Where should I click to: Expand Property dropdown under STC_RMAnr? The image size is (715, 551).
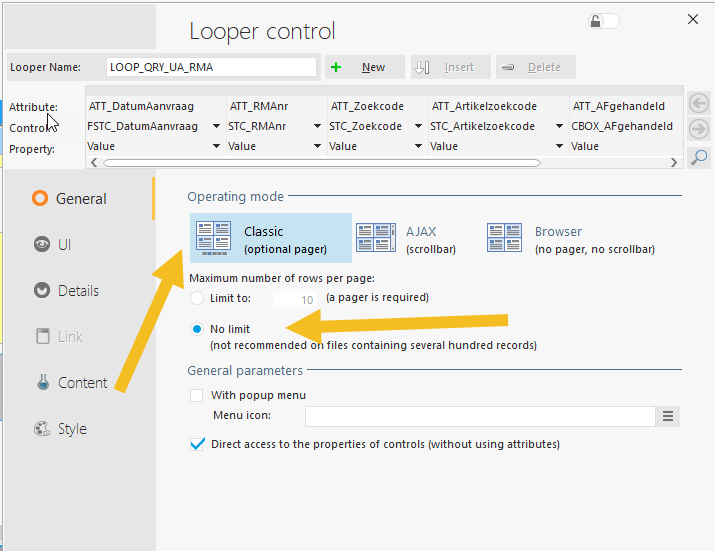tap(317, 146)
